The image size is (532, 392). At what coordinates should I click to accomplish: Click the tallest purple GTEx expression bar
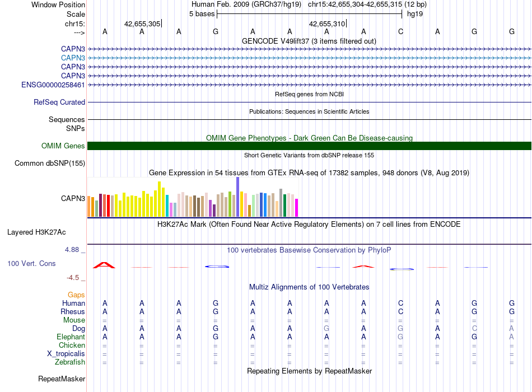[238, 197]
